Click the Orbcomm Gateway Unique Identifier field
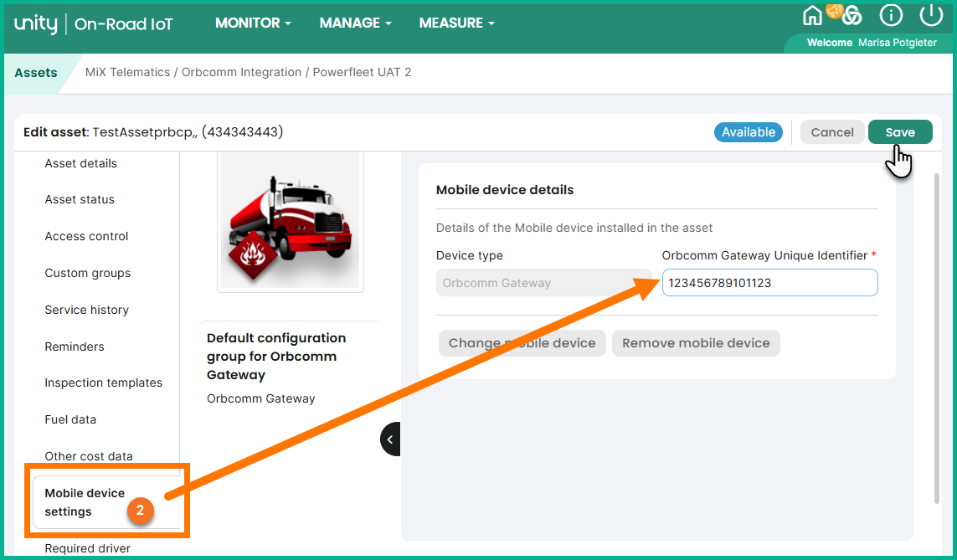 click(769, 283)
